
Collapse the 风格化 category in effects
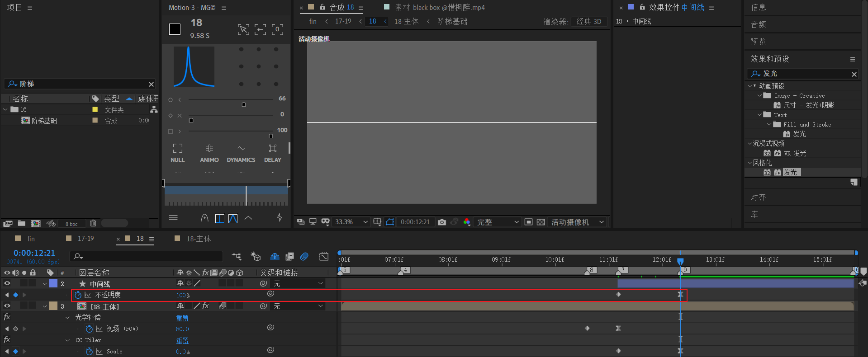click(x=749, y=163)
